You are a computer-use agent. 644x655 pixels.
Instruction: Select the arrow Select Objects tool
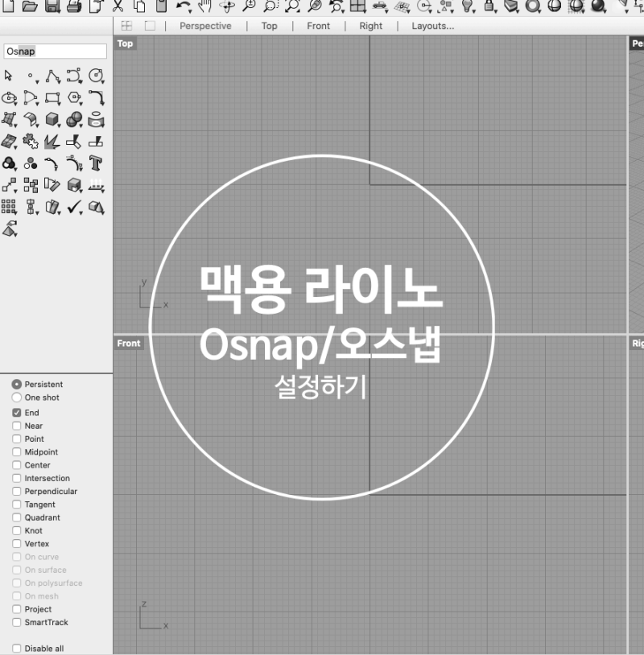(8, 76)
